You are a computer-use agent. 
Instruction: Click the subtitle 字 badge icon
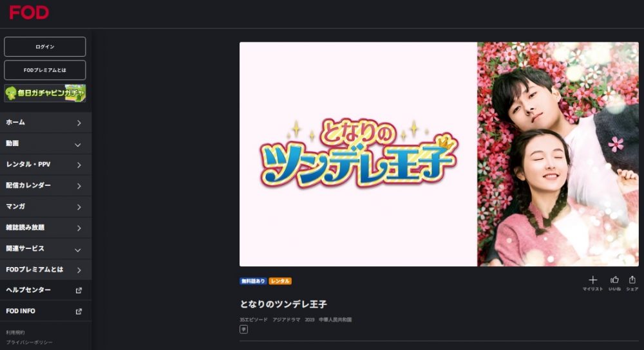243,329
